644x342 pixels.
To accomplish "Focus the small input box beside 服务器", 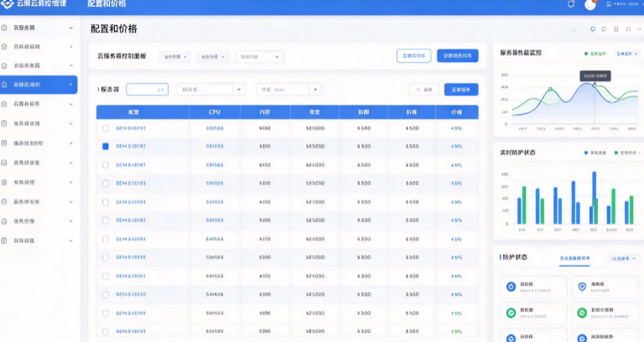I will (x=147, y=90).
